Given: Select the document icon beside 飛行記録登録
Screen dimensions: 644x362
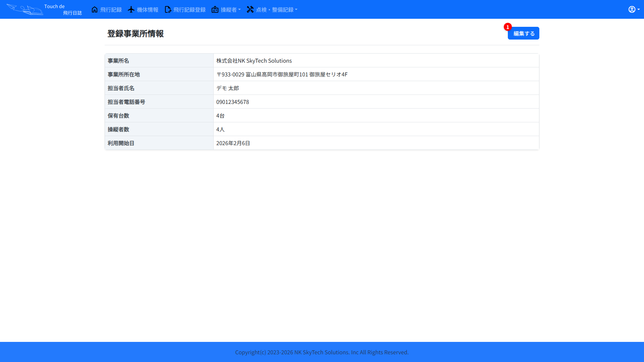Looking at the screenshot, I should [x=168, y=9].
